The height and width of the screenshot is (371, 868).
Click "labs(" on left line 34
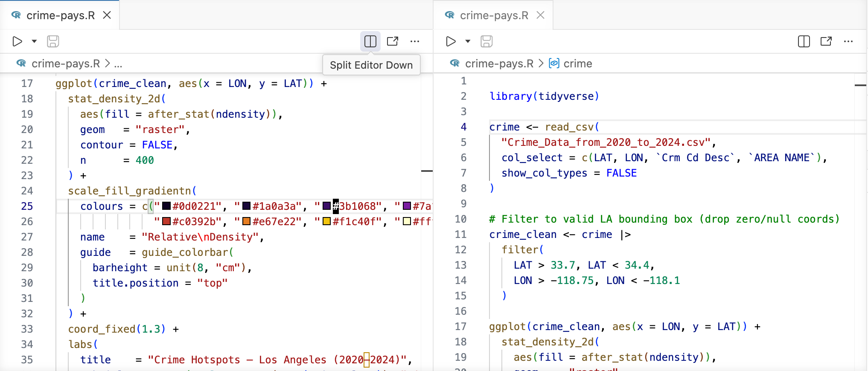tap(83, 345)
